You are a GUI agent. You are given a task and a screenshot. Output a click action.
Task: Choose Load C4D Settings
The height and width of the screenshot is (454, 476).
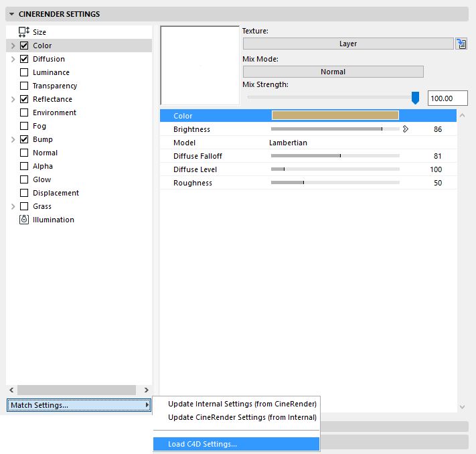[236, 444]
